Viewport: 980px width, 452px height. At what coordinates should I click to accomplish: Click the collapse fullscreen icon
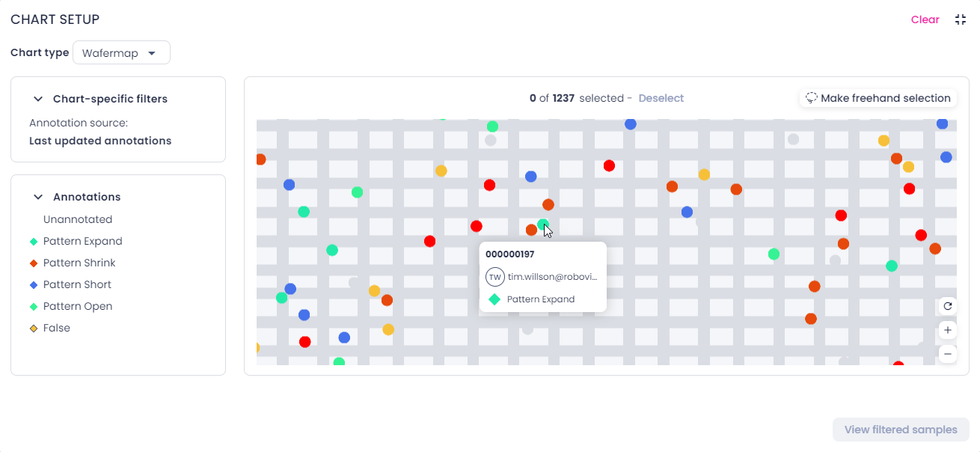[961, 20]
